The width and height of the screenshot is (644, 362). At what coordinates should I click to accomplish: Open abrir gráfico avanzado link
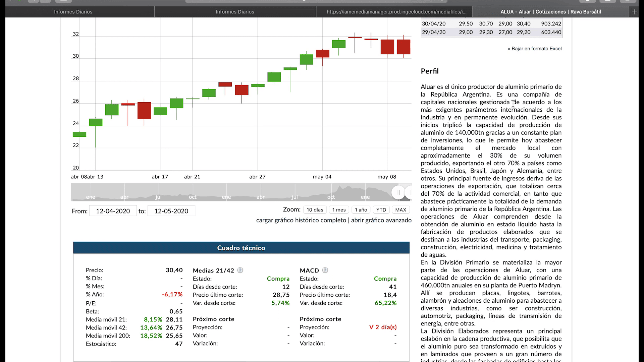[381, 220]
